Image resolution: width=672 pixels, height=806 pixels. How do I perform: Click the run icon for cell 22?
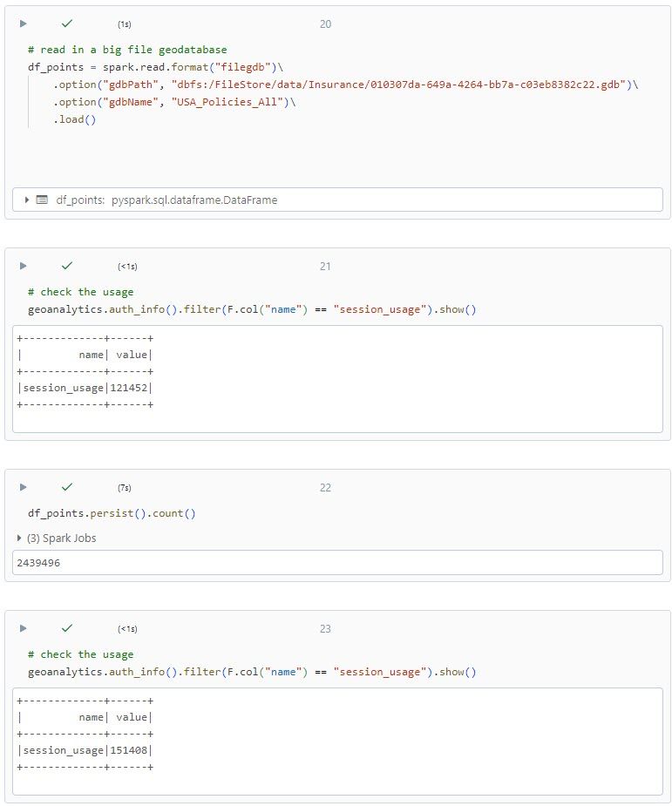24,487
